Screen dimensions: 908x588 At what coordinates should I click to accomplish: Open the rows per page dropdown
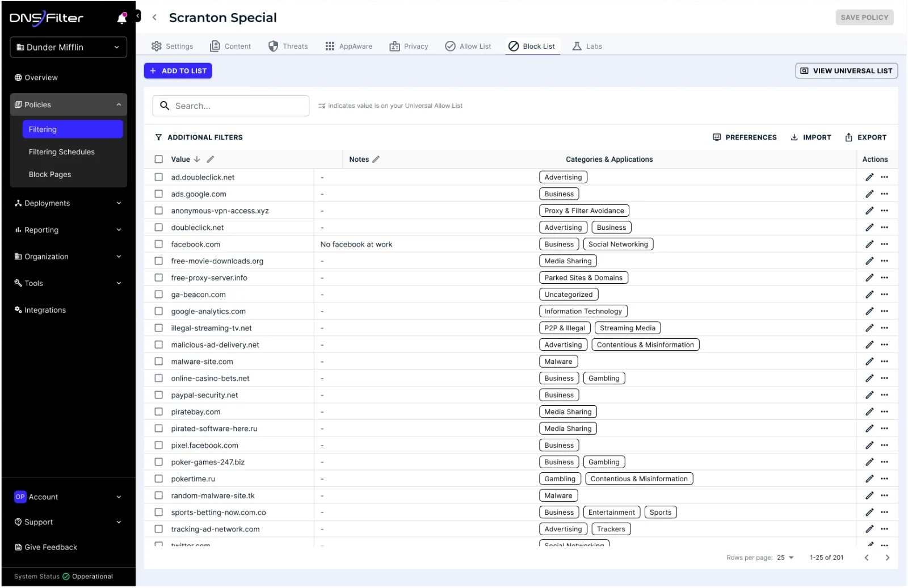(x=785, y=558)
